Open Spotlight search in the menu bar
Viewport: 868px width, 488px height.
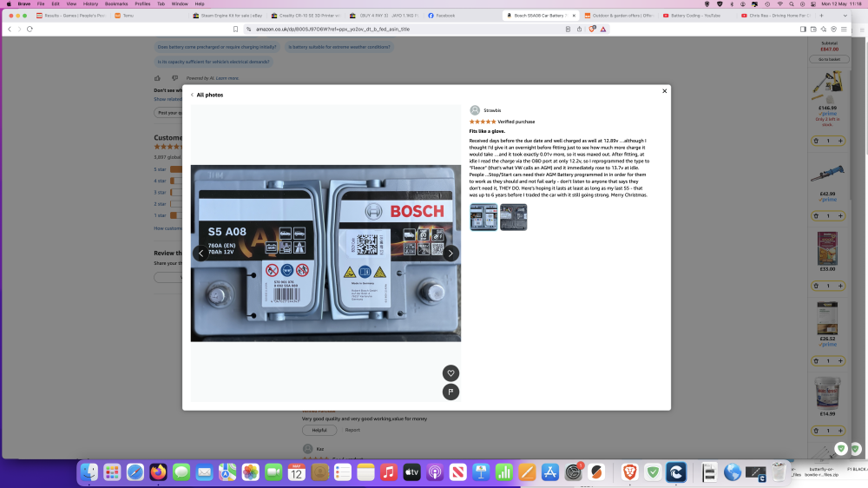[x=791, y=3]
